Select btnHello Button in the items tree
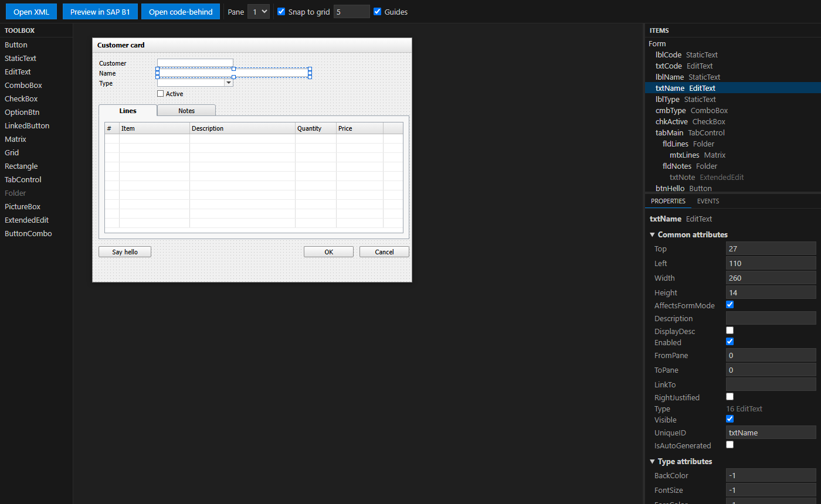This screenshot has height=504, width=821. click(733, 188)
